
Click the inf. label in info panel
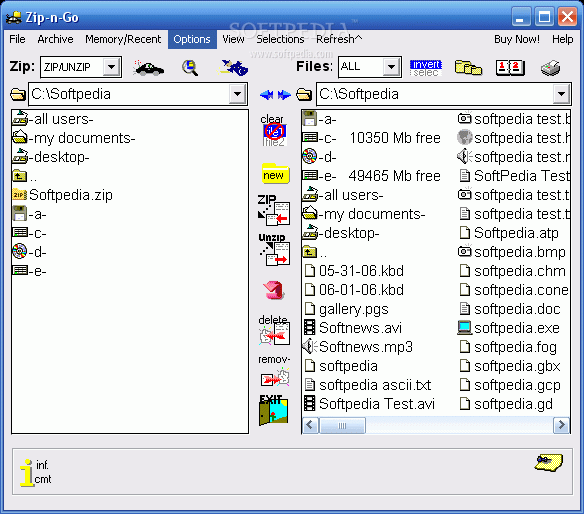[x=42, y=465]
